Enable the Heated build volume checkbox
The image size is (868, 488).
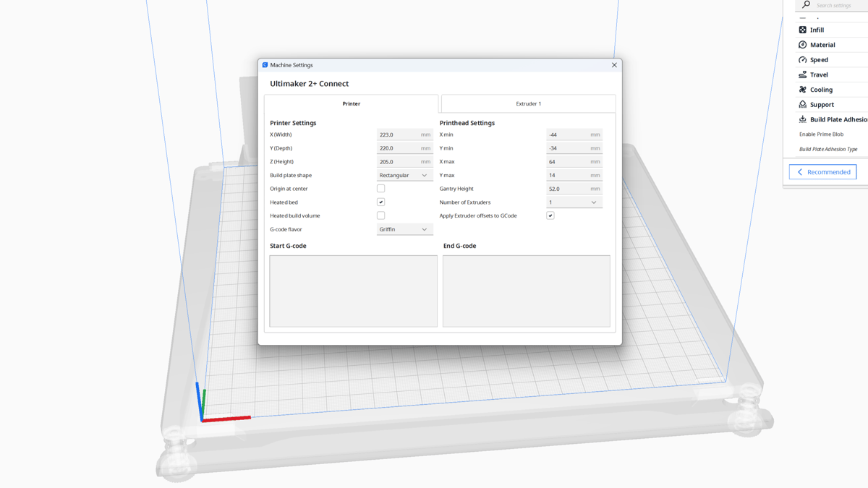point(380,215)
